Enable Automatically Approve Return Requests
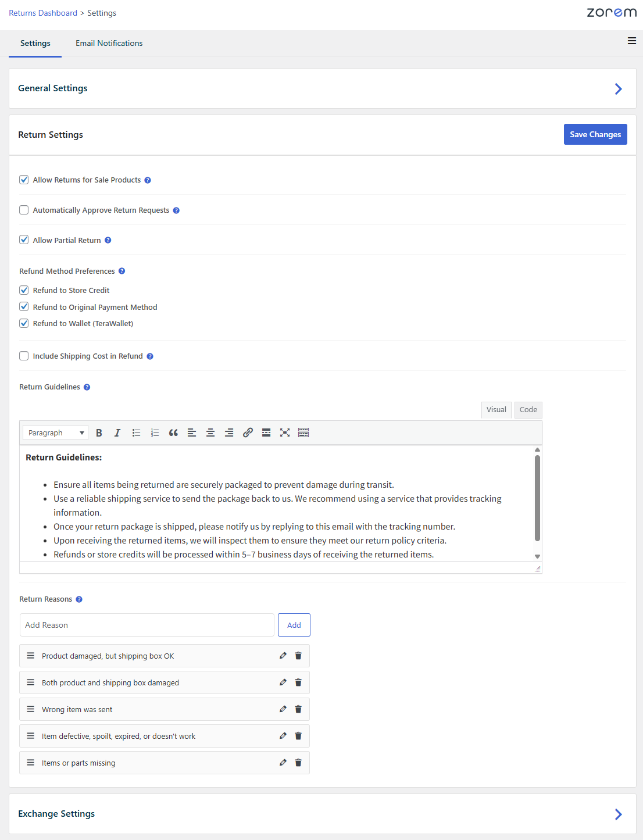The image size is (643, 840). (24, 210)
